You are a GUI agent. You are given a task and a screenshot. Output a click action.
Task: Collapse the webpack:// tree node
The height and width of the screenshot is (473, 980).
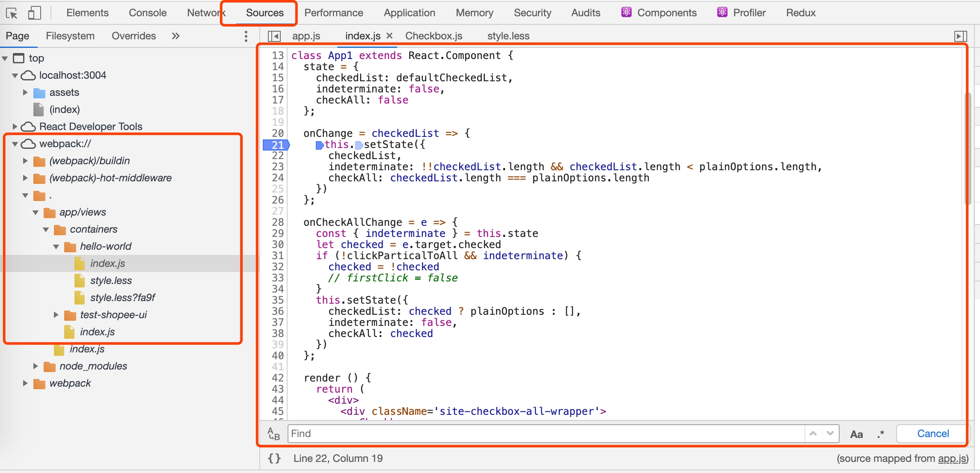15,144
